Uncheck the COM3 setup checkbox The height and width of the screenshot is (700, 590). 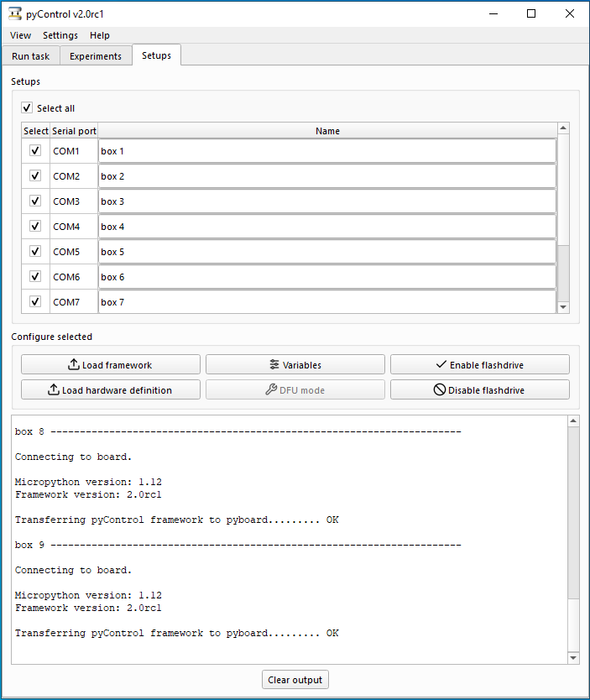tap(34, 201)
